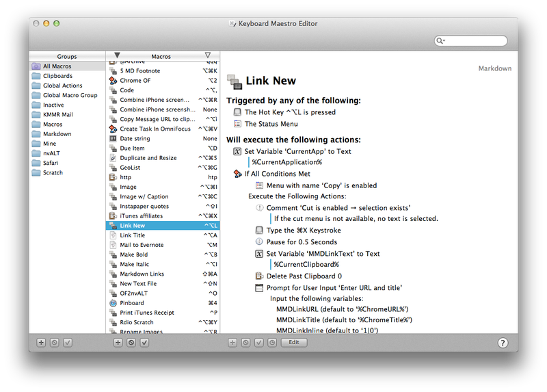547x392 pixels.
Task: Select the Global Macro Group folder
Action: pos(67,95)
